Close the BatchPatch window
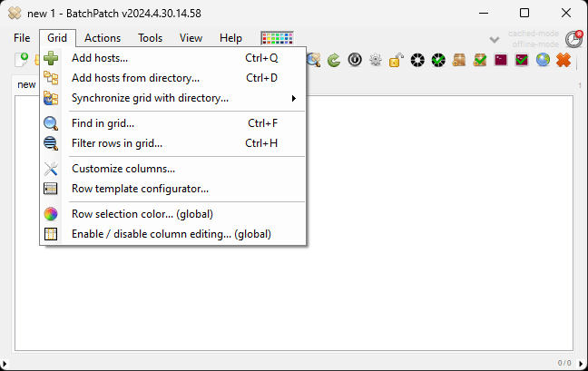Screen dimensions: 588x371 click(566, 13)
